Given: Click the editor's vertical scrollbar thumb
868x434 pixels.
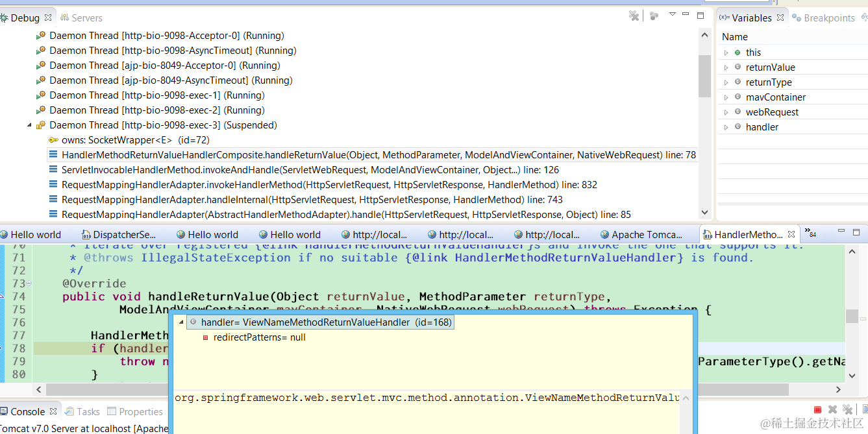Looking at the screenshot, I should pyautogui.click(x=851, y=316).
